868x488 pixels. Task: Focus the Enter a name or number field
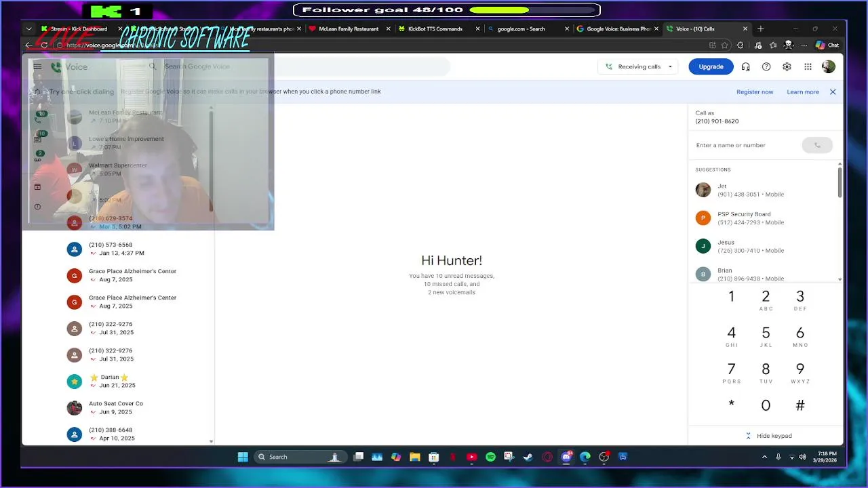click(x=746, y=145)
